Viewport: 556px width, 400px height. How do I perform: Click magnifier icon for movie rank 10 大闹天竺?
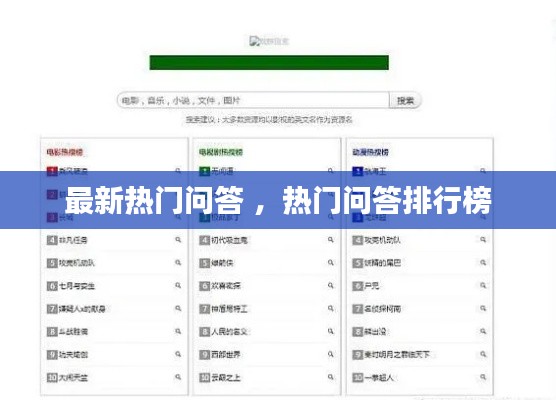178,377
